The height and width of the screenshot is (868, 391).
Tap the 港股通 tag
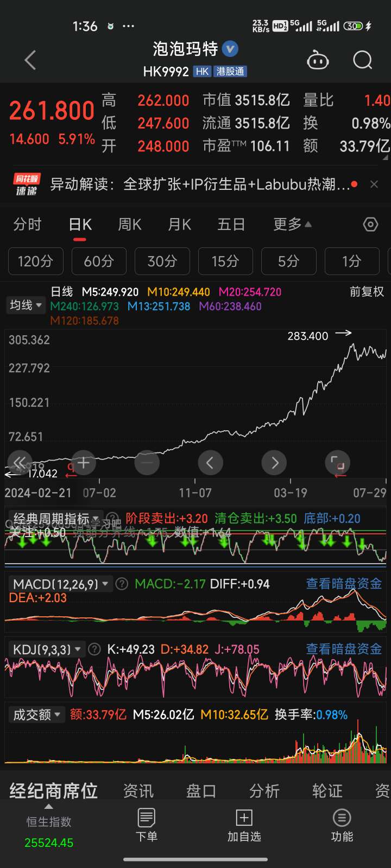point(230,72)
